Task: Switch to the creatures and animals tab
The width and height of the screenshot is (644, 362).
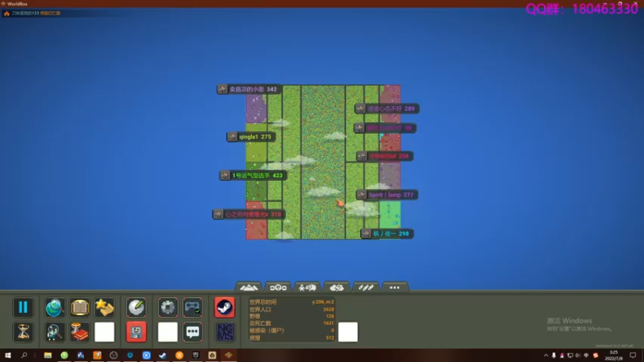Action: click(307, 287)
